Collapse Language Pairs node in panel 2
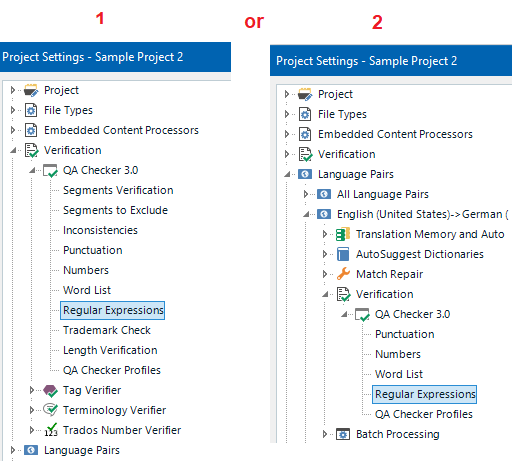513x466 pixels. (287, 175)
